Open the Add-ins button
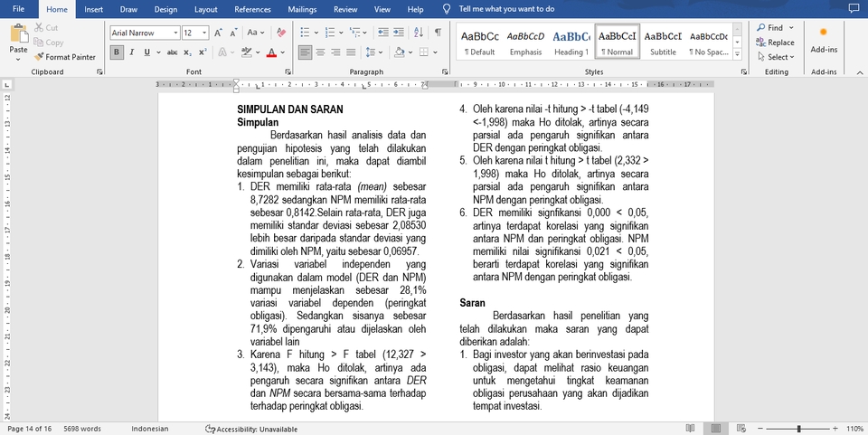This screenshot has height=435, width=868. click(824, 41)
